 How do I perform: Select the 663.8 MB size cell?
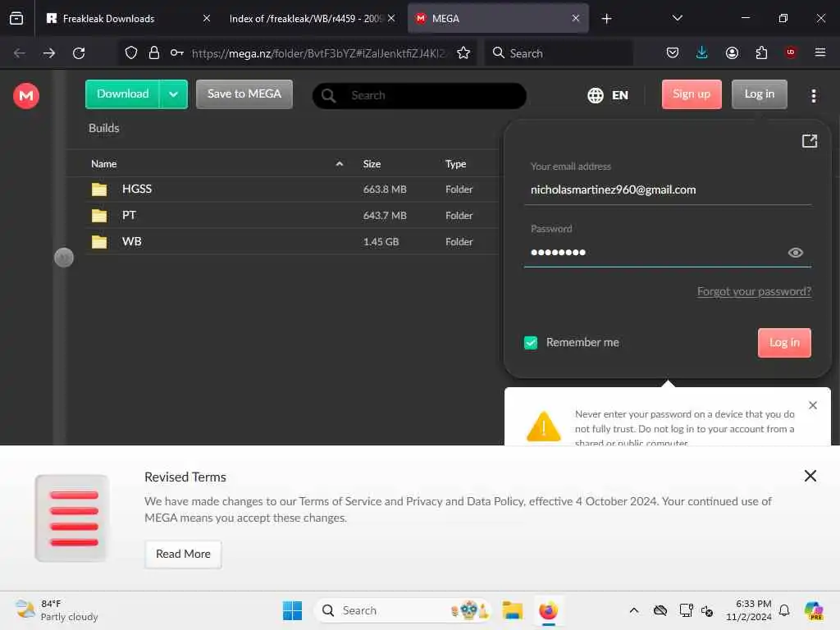pyautogui.click(x=385, y=189)
